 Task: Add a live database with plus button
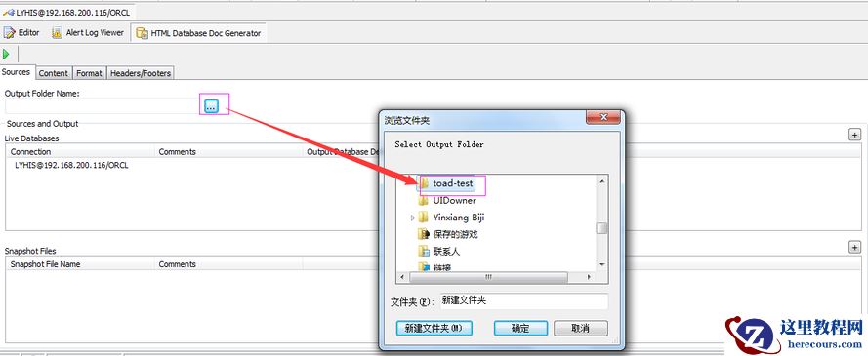pos(854,135)
